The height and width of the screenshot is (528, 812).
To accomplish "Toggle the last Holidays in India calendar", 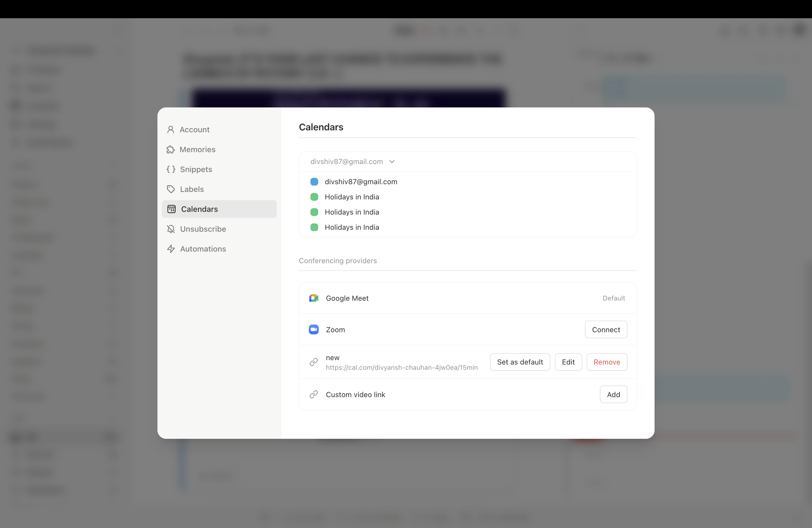I will tap(314, 227).
